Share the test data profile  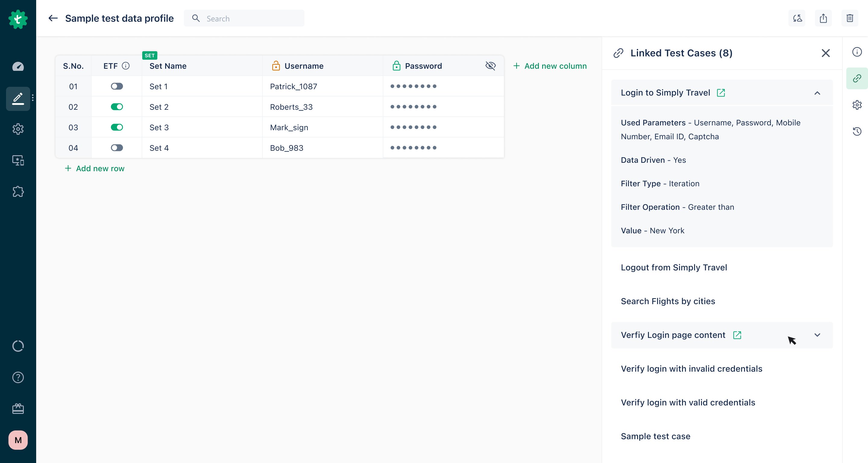coord(823,18)
